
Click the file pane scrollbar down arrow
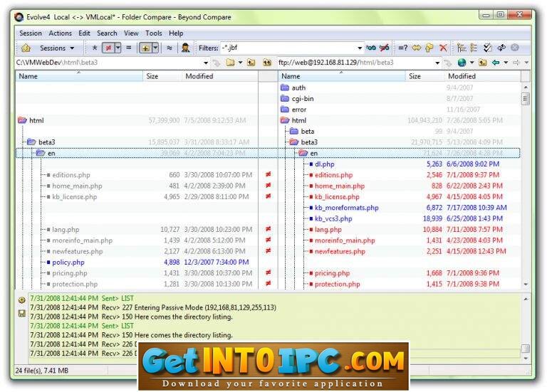[526, 285]
